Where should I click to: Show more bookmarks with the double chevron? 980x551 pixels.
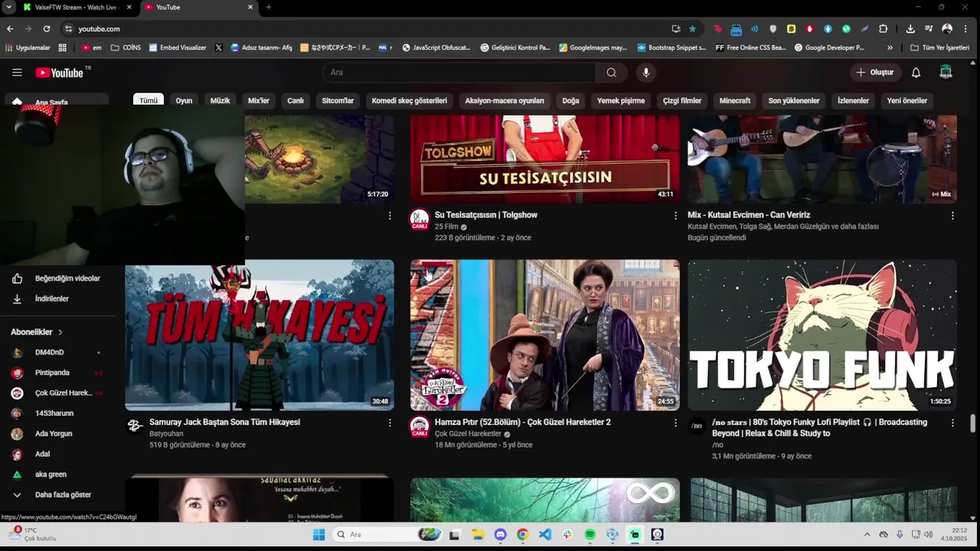890,47
